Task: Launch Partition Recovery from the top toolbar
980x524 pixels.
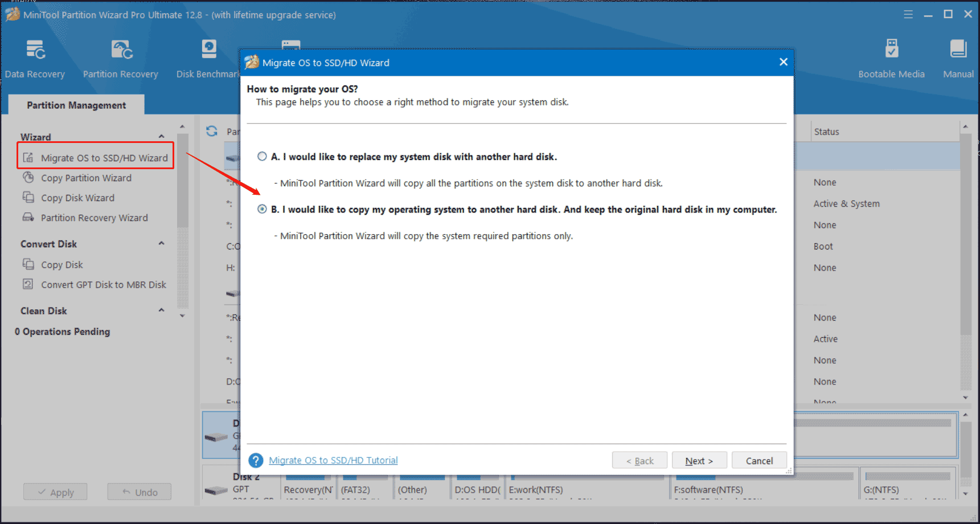Action: pos(120,57)
